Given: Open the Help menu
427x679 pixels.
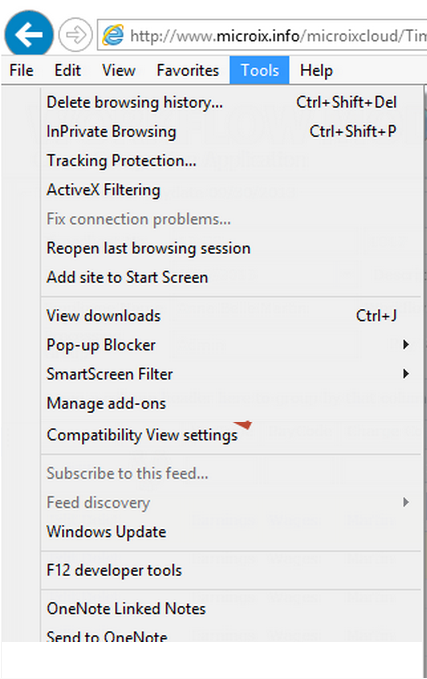Looking at the screenshot, I should point(317,70).
